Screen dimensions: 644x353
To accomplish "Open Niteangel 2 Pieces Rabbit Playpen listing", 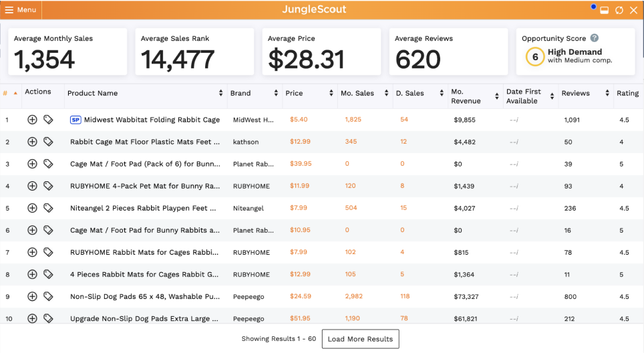I will click(x=143, y=208).
